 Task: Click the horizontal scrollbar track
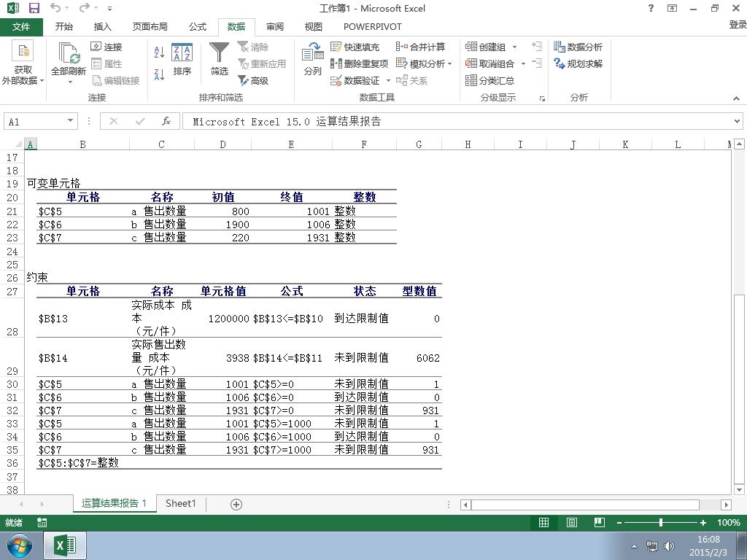tap(585, 505)
